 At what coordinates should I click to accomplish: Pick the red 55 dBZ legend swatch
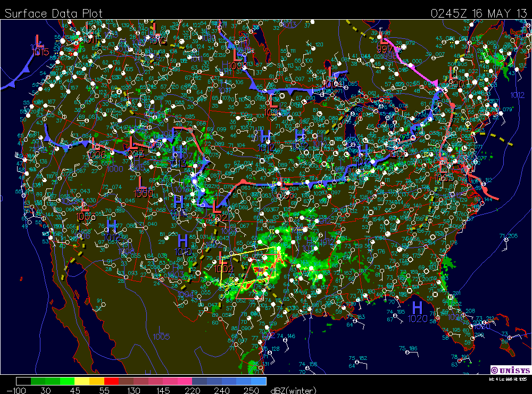tap(111, 381)
